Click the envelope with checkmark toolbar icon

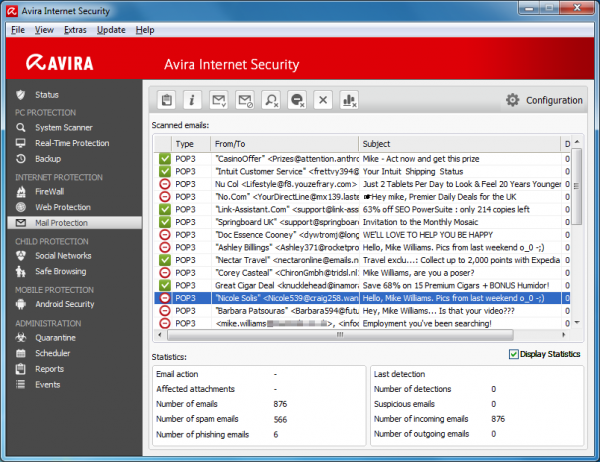tap(218, 100)
